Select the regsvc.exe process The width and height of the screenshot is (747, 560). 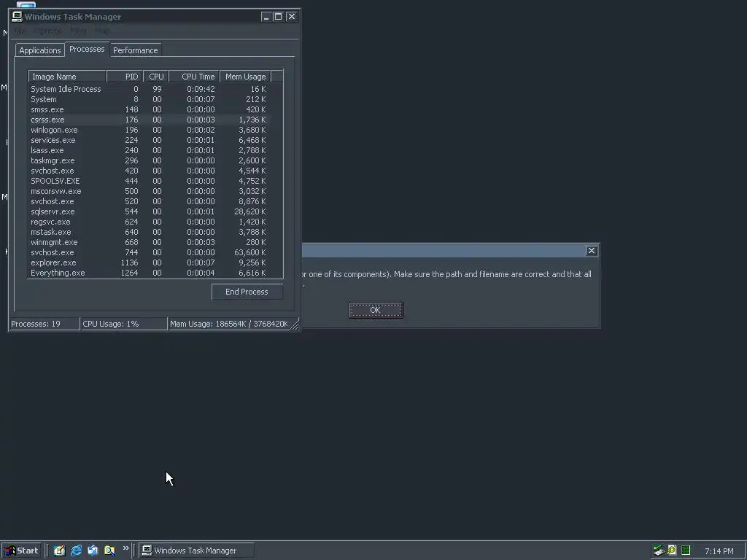(150, 222)
